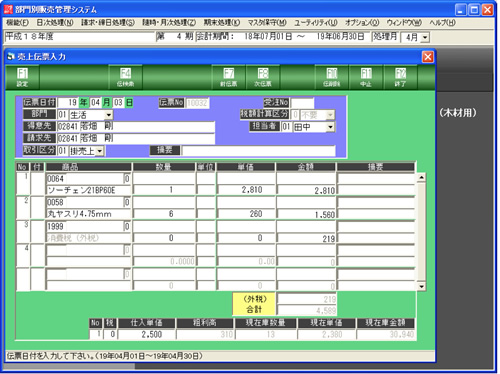500x374 pixels.
Task: Close the 売上伝票入力 window
Action: 428,57
